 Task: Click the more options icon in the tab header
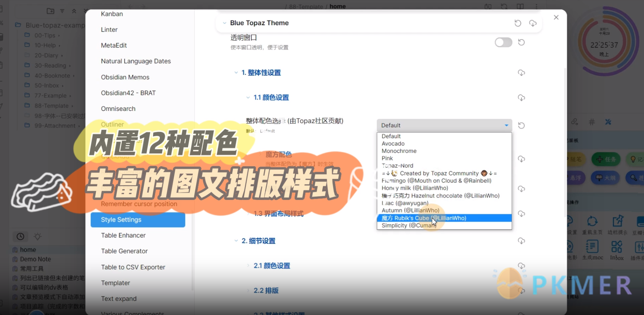coord(536,7)
